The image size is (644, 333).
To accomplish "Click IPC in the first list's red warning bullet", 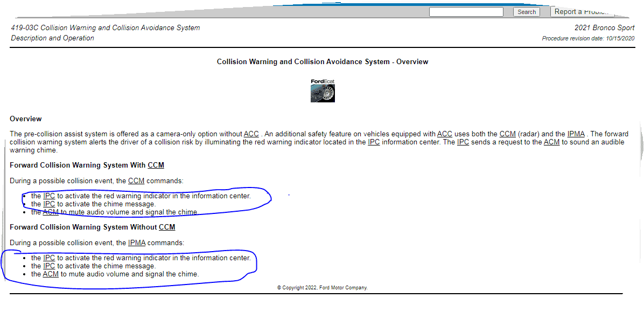I will (49, 196).
